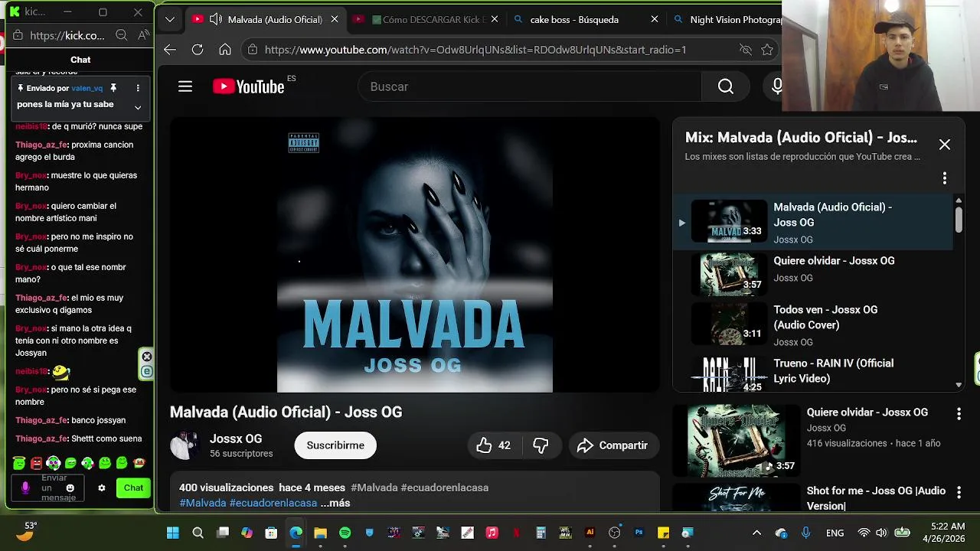Click the YouTube URL address bar
Viewport: 980px width, 551px height.
(x=475, y=50)
